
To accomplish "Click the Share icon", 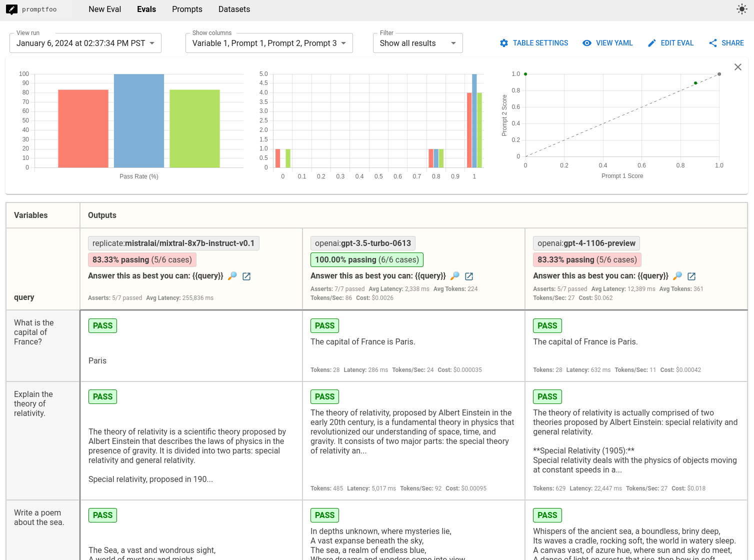I will 713,43.
